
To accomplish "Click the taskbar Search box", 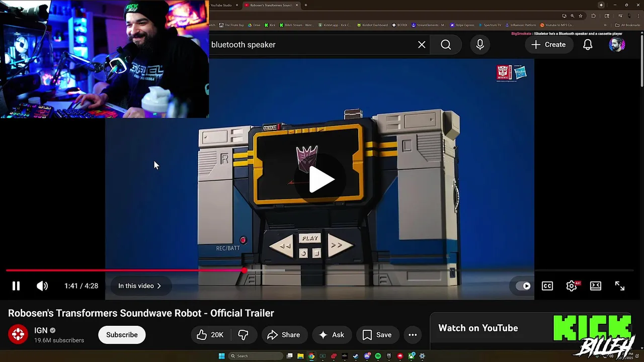I will [256, 356].
